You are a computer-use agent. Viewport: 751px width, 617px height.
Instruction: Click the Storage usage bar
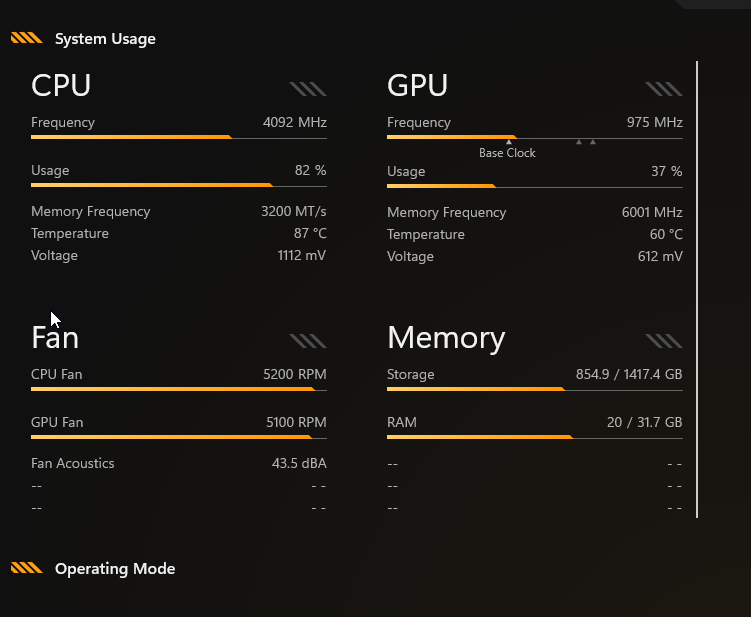[535, 389]
